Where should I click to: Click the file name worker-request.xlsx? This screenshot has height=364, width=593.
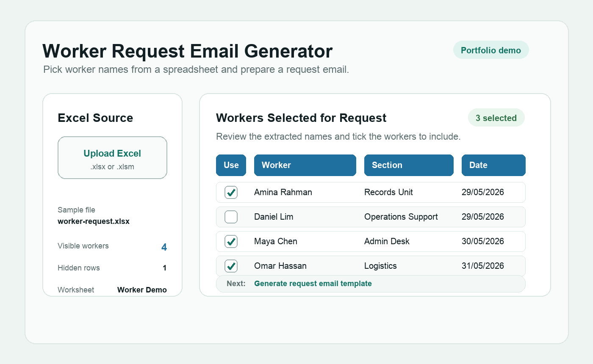pyautogui.click(x=94, y=221)
